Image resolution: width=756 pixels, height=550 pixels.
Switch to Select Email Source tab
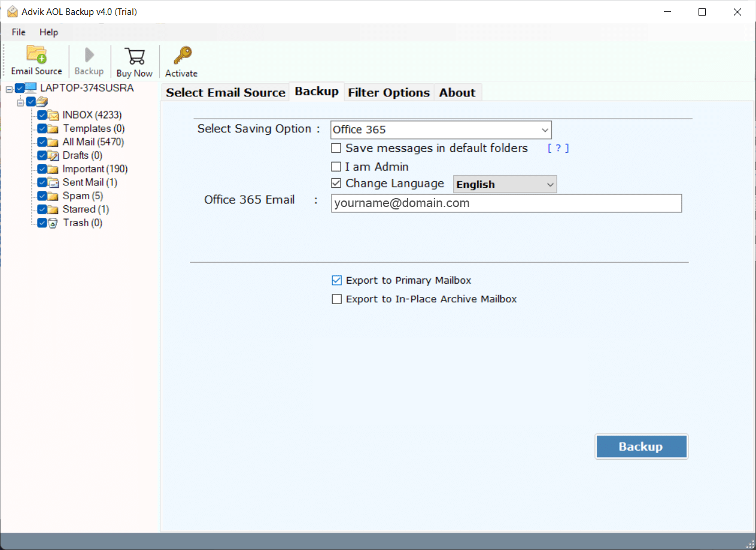(x=226, y=92)
